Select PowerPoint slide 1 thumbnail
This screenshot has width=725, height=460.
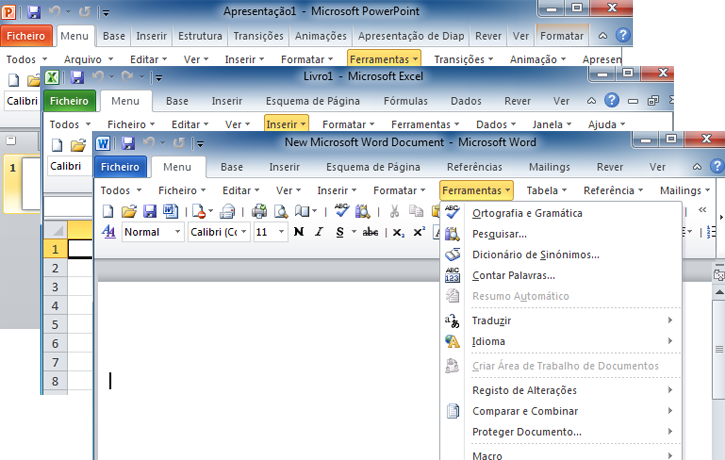[31, 184]
